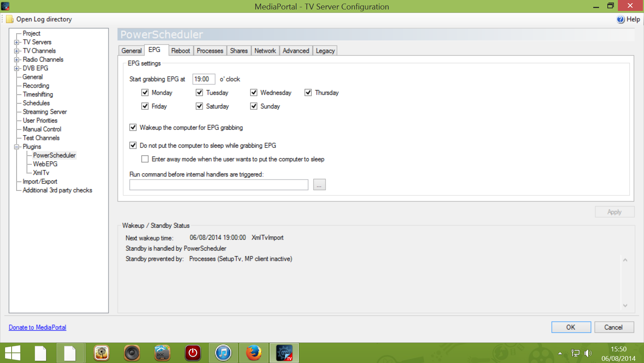Open Firefox from the taskbar
Viewport: 644px width, 363px height.
253,353
